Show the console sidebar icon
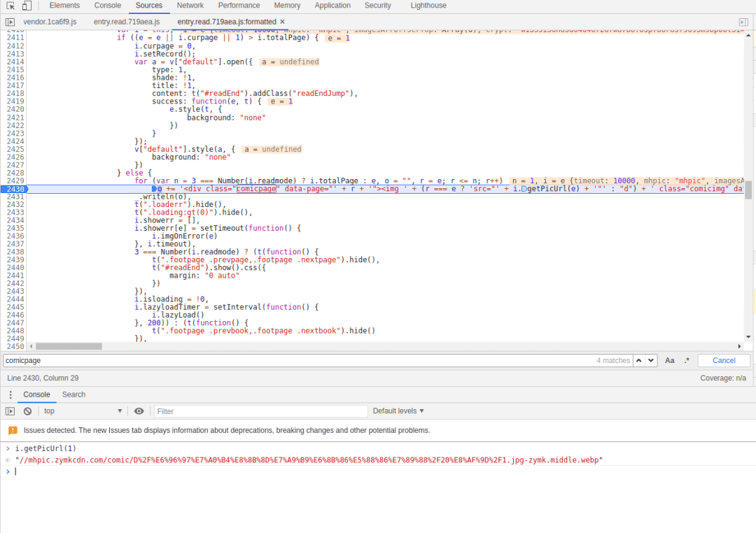Screen dimensions: 756x533 [x=10, y=411]
